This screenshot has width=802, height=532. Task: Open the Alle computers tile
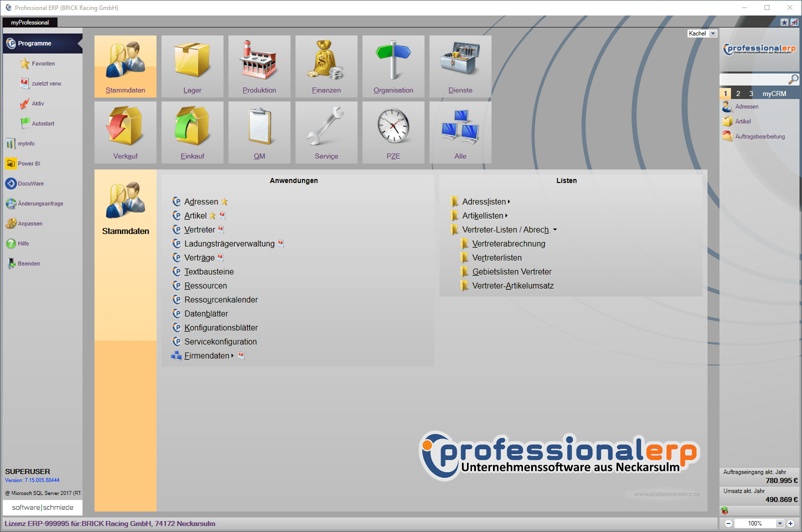[460, 132]
